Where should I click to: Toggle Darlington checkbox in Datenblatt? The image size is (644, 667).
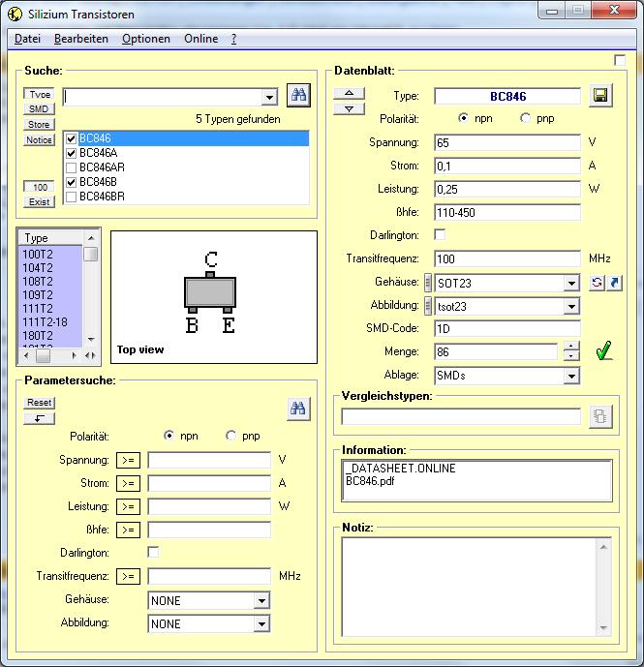coord(440,234)
